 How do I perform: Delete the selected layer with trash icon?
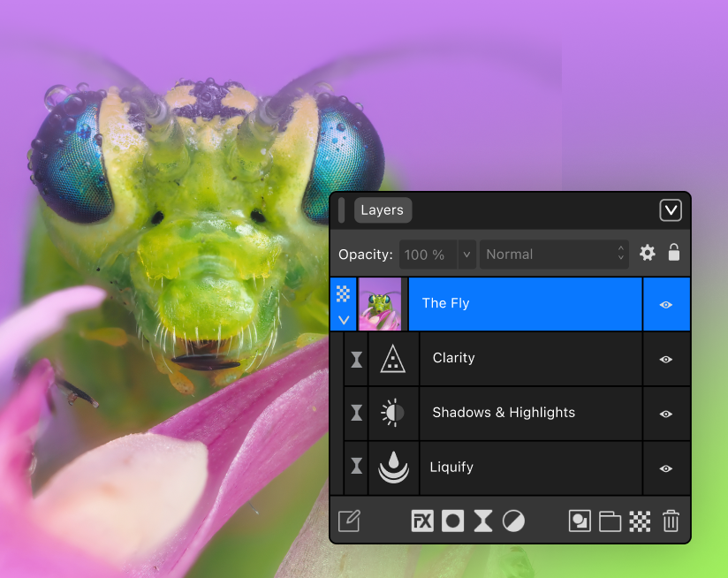pyautogui.click(x=671, y=521)
